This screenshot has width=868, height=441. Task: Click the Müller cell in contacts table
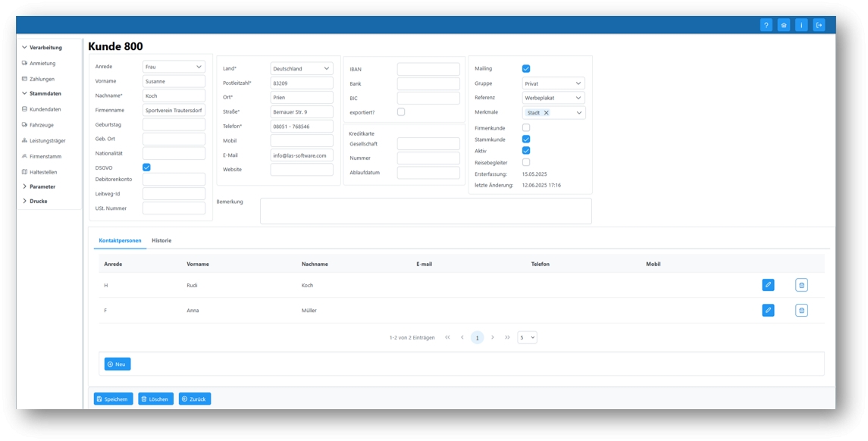309,311
